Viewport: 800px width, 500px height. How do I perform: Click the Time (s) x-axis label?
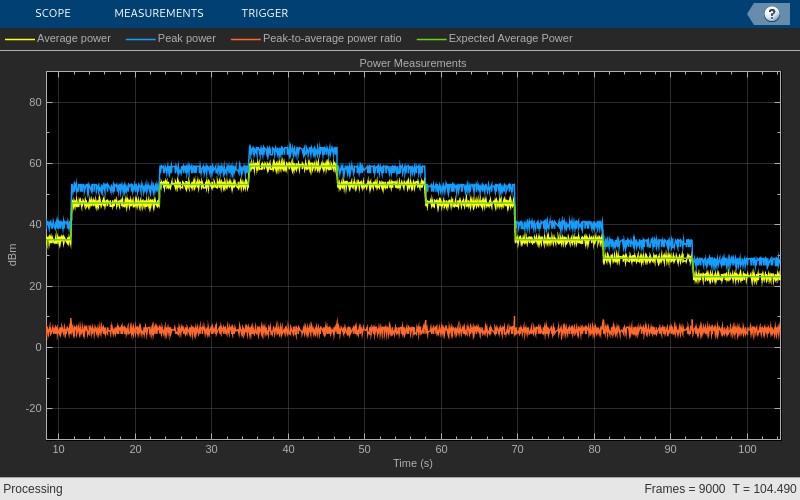coord(413,463)
